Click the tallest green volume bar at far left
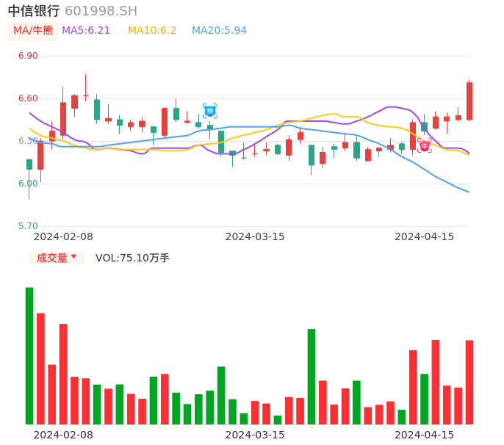The image size is (504, 445). tap(29, 355)
